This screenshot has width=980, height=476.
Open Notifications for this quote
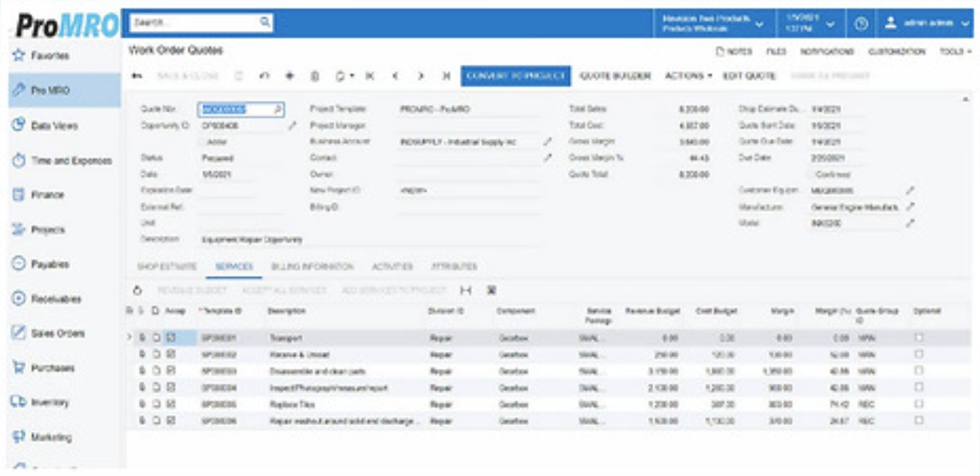(x=827, y=52)
